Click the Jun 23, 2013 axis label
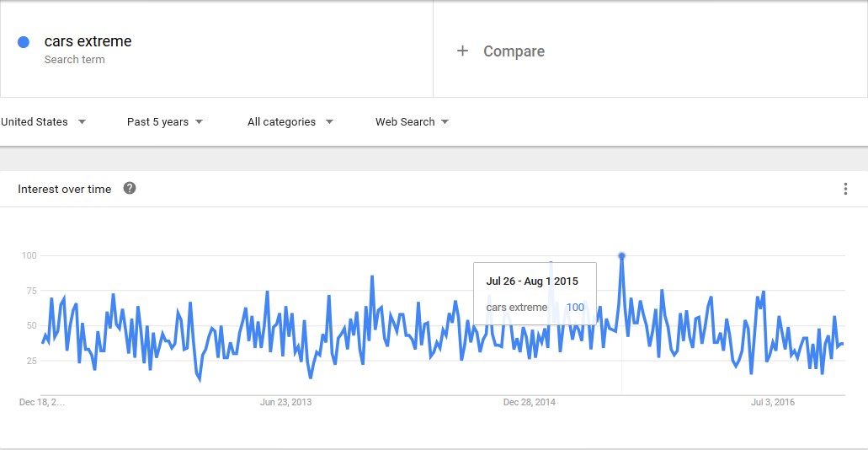868x450 pixels. point(285,403)
